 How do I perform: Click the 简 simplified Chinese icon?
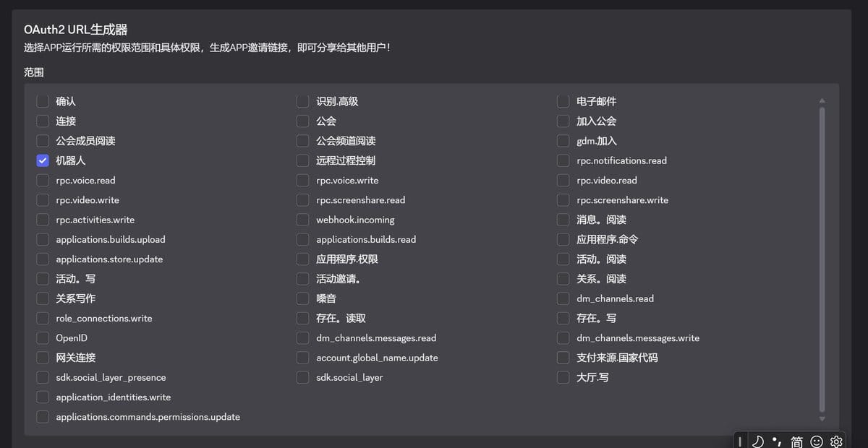(796, 441)
